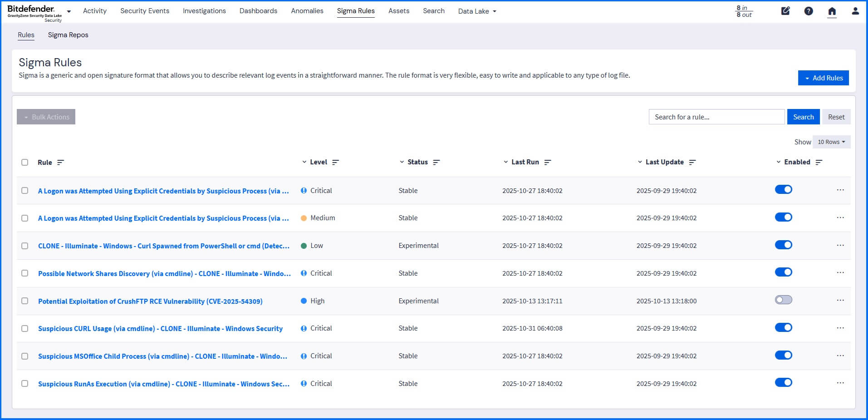Viewport: 868px width, 420px height.
Task: Click the Search button next to the rule search field
Action: [x=803, y=117]
